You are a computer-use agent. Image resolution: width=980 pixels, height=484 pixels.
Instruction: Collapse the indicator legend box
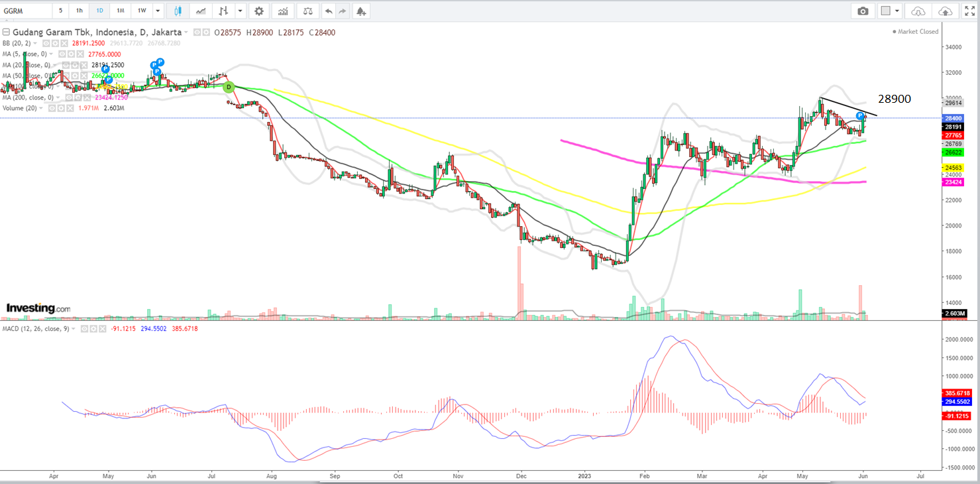coord(6,32)
